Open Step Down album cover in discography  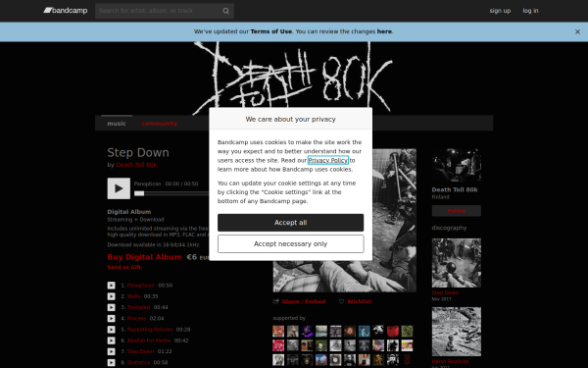pyautogui.click(x=457, y=263)
